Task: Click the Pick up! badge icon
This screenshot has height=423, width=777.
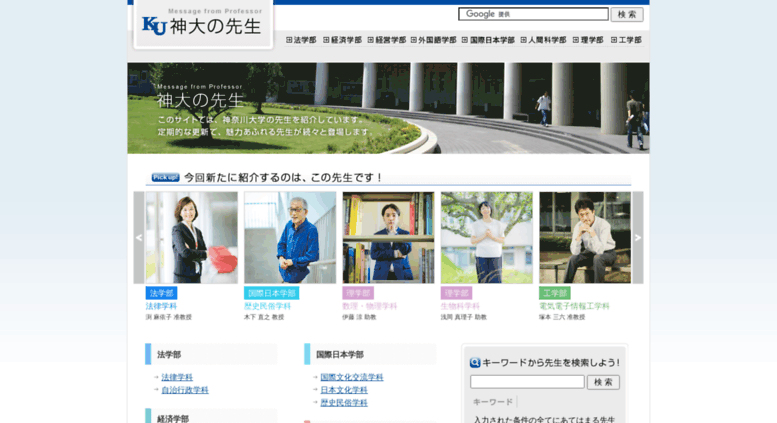Action: point(166,177)
